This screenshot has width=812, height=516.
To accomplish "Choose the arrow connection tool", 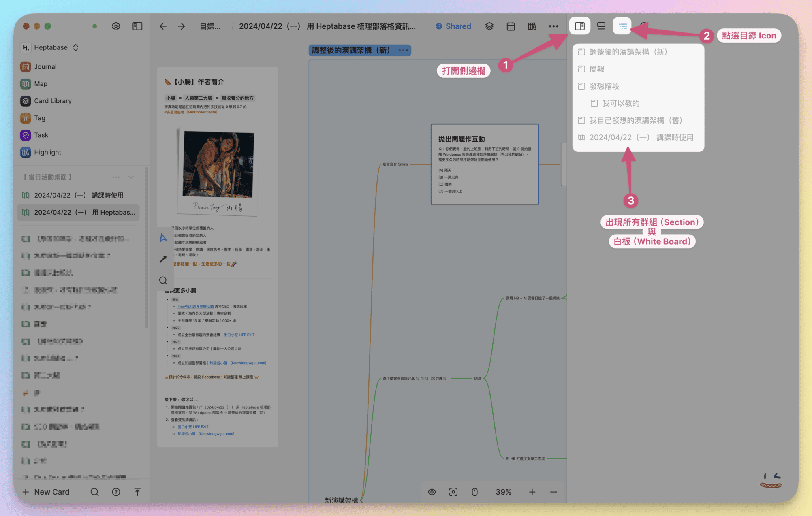I will click(x=163, y=259).
